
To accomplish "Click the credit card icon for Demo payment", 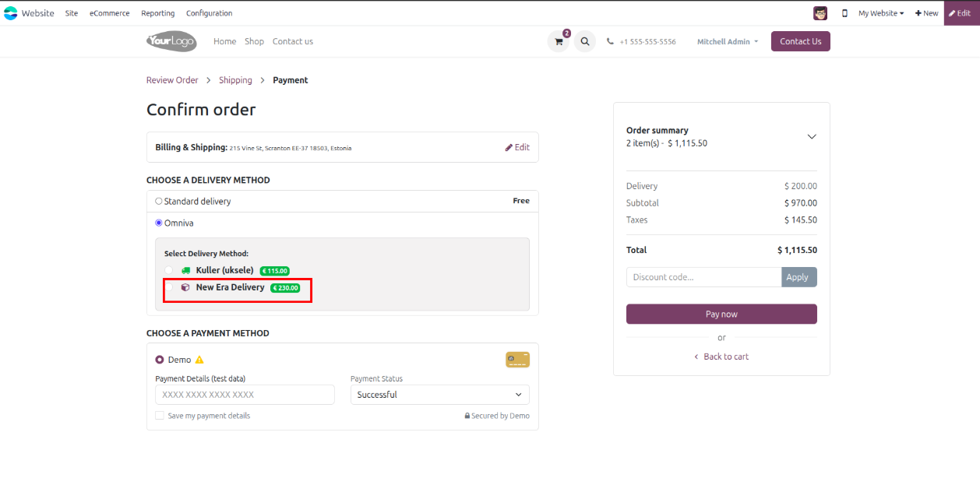I will pos(517,360).
